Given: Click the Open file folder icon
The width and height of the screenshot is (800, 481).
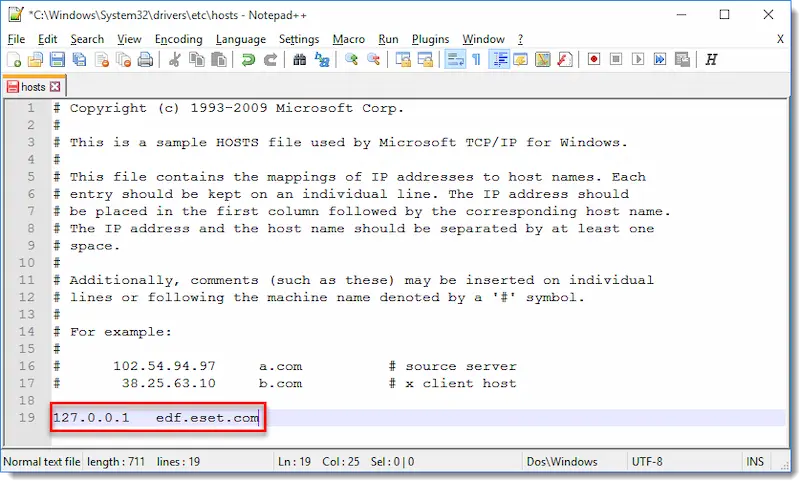Looking at the screenshot, I should point(35,60).
